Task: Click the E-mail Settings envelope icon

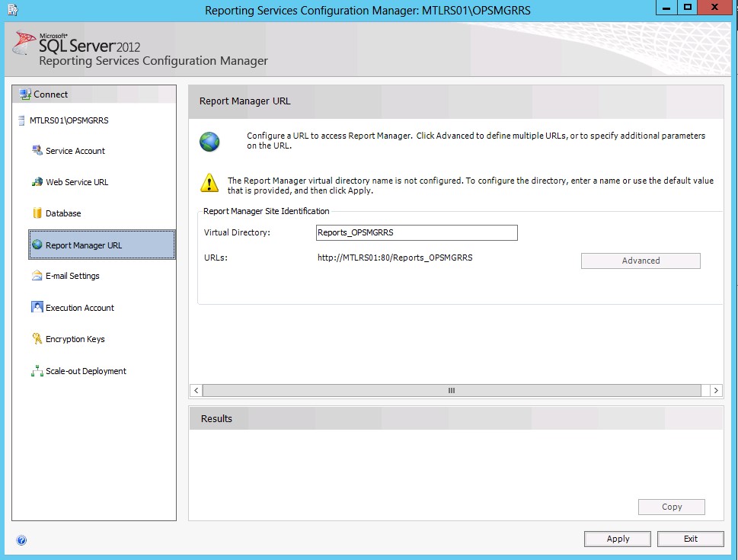Action: click(x=37, y=276)
